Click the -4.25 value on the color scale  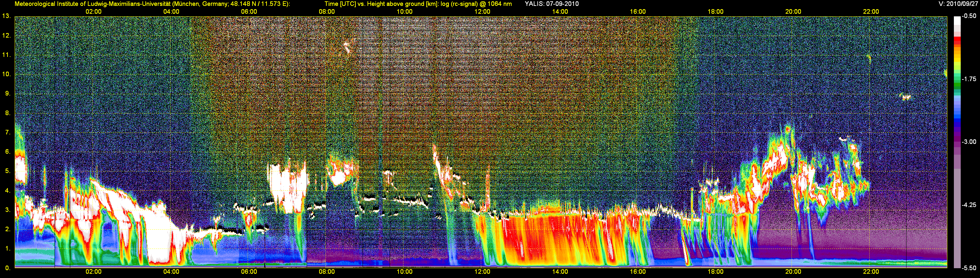tap(969, 205)
